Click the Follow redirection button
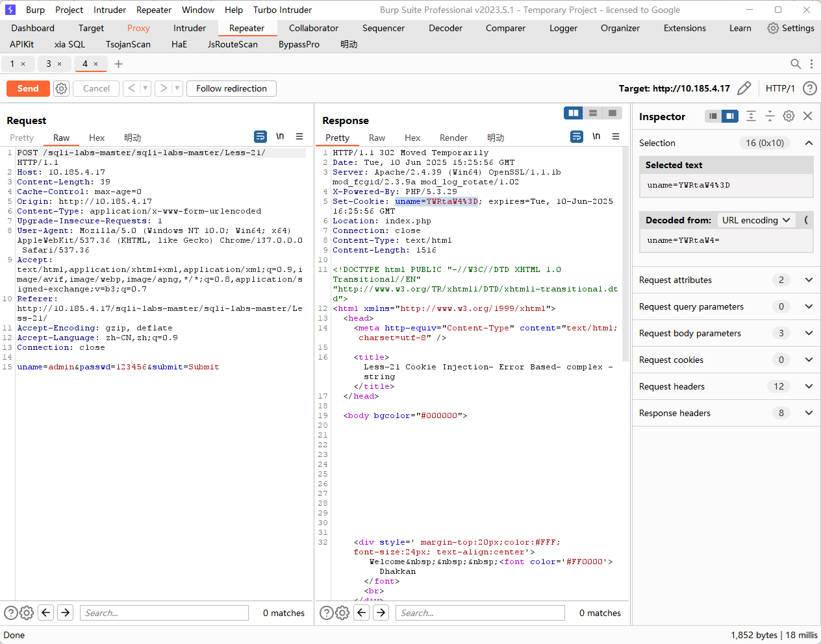This screenshot has width=821, height=644. 231,88
